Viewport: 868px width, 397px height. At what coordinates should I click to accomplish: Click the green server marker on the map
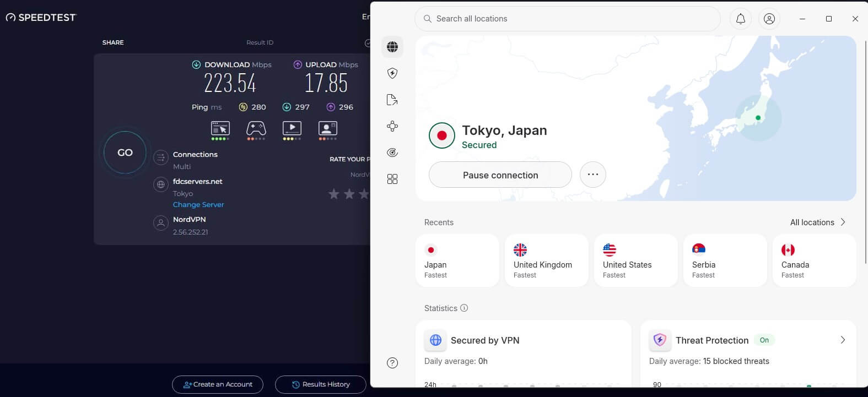[758, 118]
